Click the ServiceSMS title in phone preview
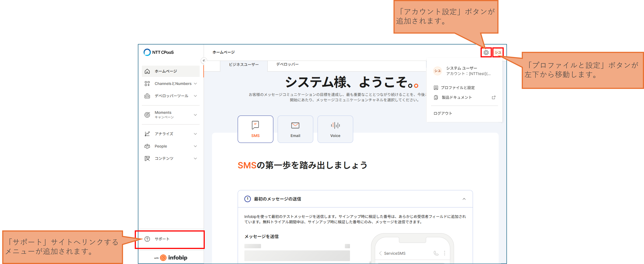Viewport: 644px width, 264px height. click(x=394, y=253)
